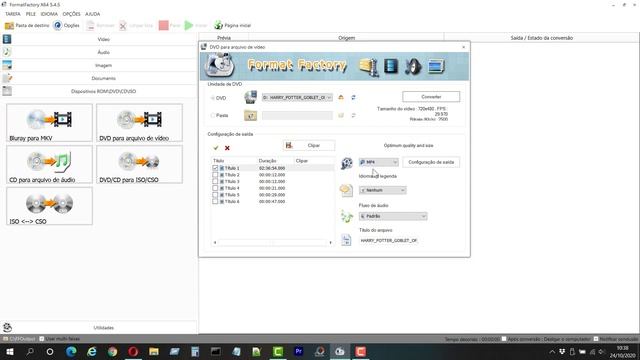The height and width of the screenshot is (360, 640).
Task: Click the refresh icon in the DVD row
Action: pyautogui.click(x=353, y=98)
